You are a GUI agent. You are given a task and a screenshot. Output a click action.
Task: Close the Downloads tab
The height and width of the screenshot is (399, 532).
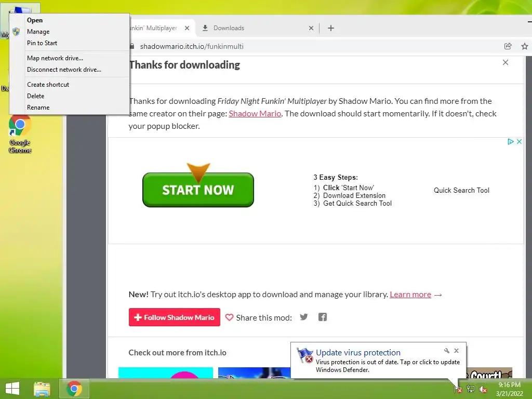click(x=311, y=28)
